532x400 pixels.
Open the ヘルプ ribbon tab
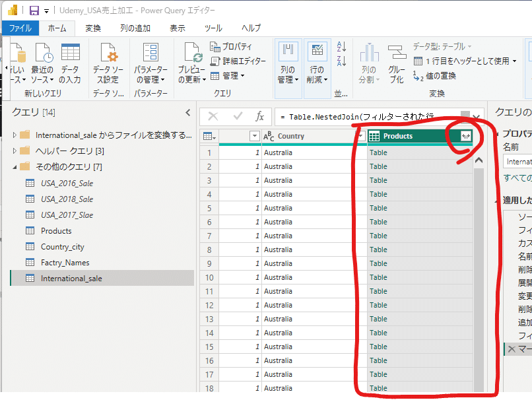click(x=251, y=28)
